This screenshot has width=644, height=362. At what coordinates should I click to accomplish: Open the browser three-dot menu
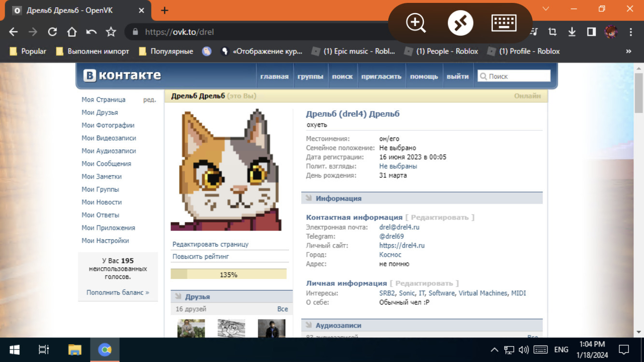click(x=631, y=32)
